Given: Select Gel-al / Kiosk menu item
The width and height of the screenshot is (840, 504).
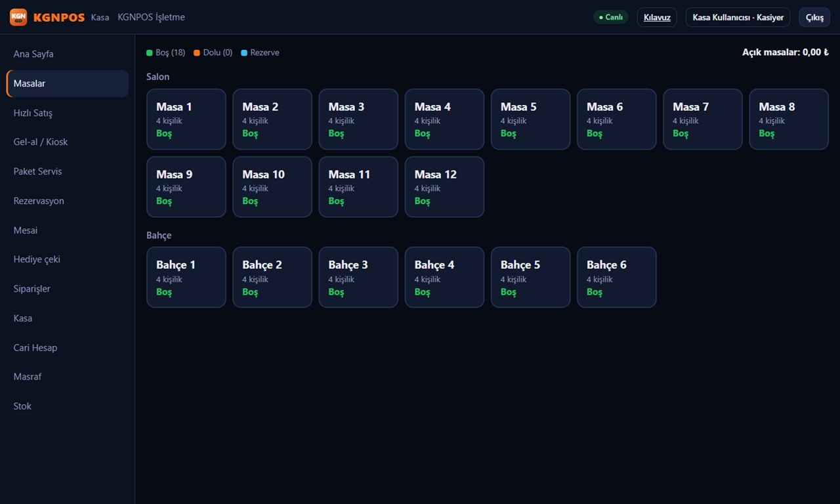Looking at the screenshot, I should pos(68,142).
